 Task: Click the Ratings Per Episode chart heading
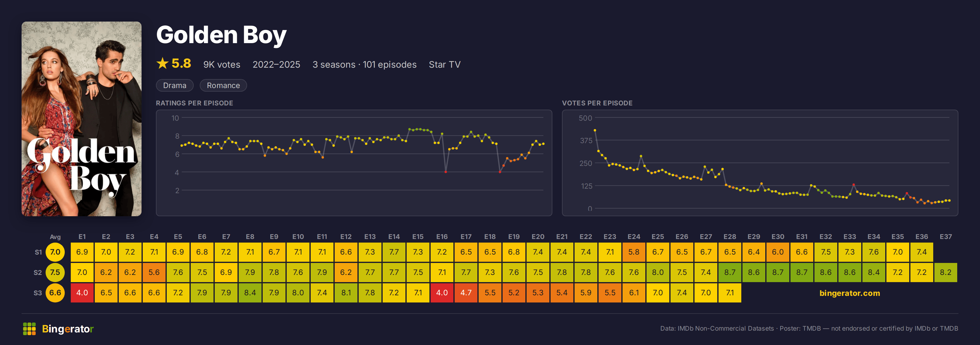point(194,103)
